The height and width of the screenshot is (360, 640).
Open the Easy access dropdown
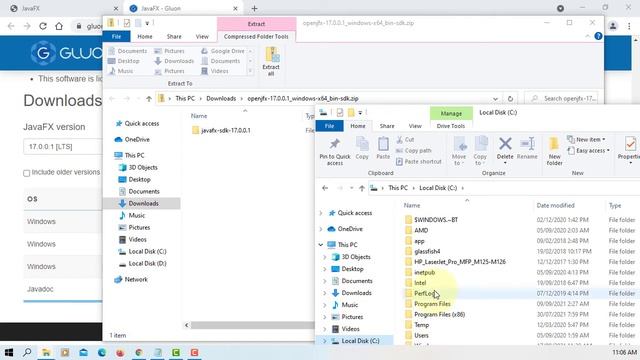coord(588,151)
